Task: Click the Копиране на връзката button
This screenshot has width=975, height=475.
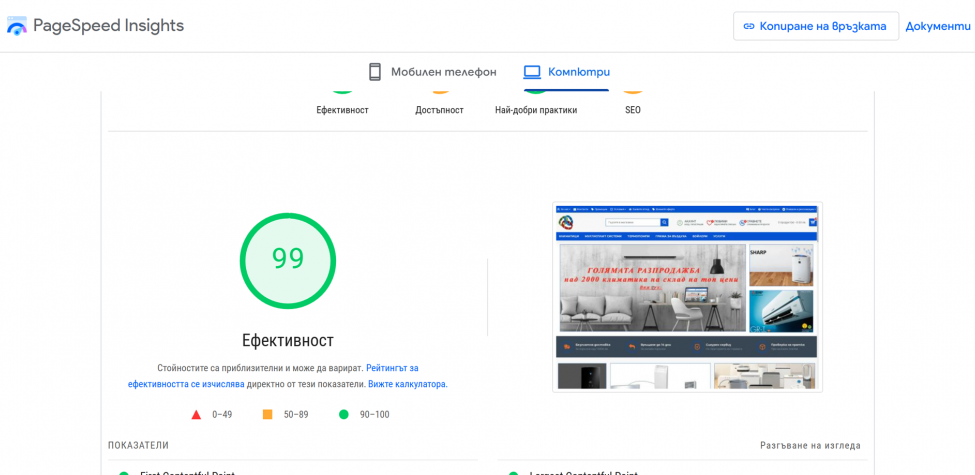Action: (x=816, y=26)
